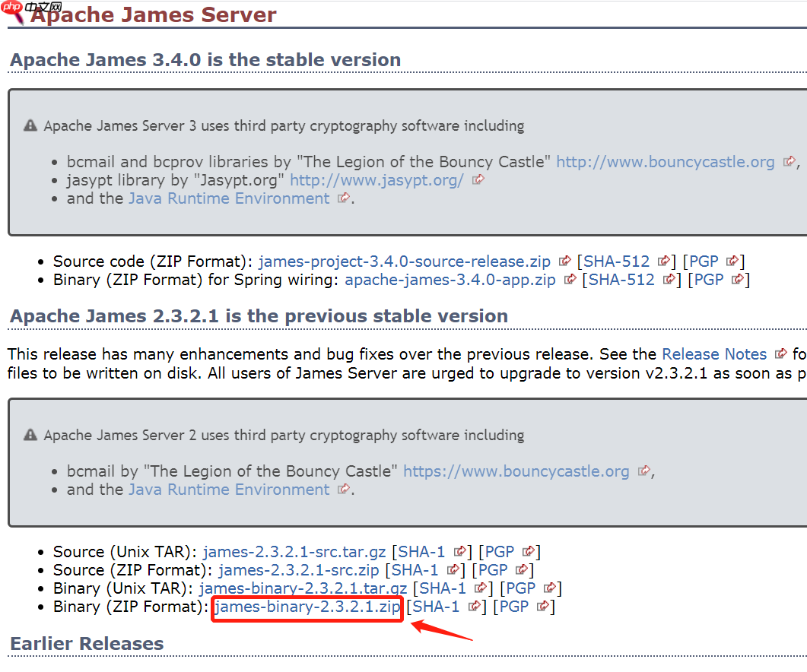Click external-link icon after Java Runtime Environment

click(343, 198)
